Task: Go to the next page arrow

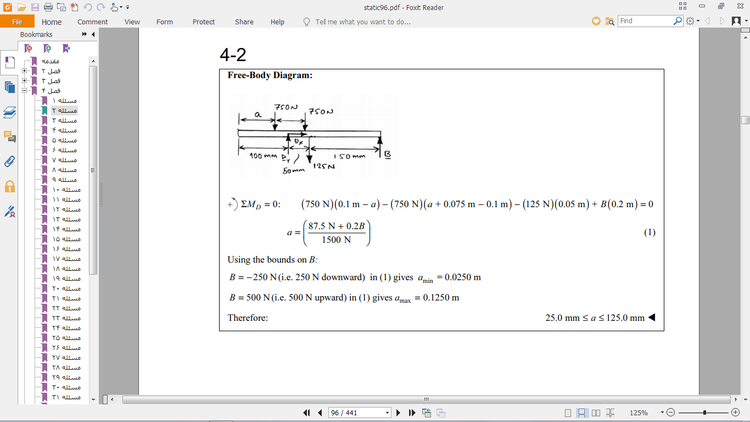Action: pyautogui.click(x=399, y=412)
